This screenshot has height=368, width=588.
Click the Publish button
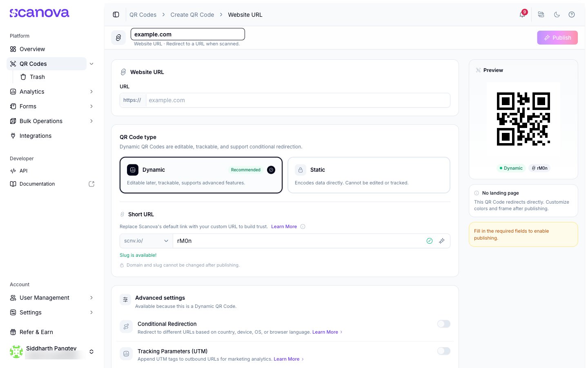tap(557, 38)
